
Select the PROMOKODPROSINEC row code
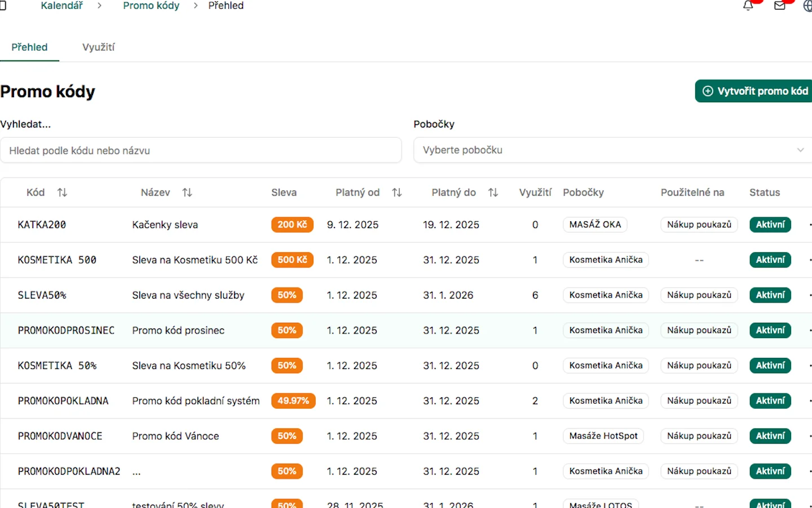[x=66, y=330]
